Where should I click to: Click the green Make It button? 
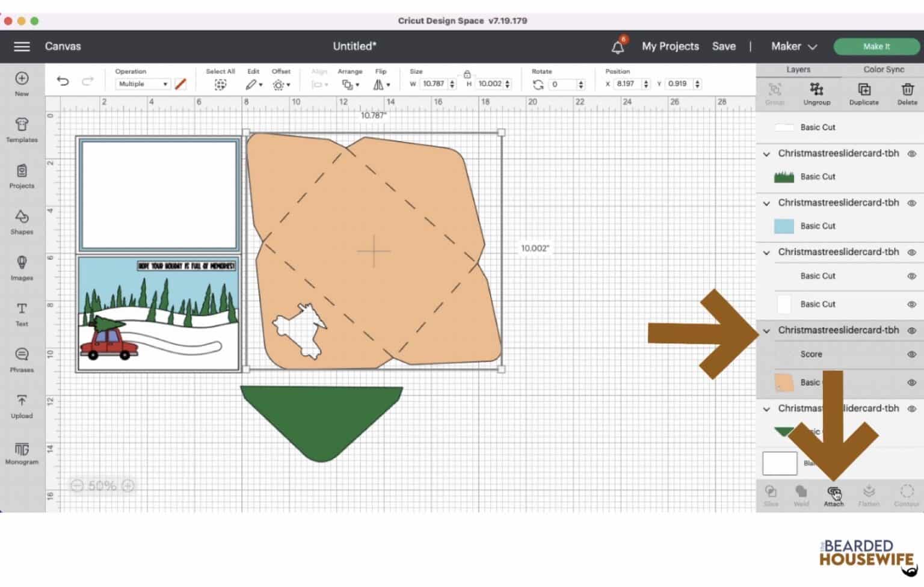(x=876, y=47)
